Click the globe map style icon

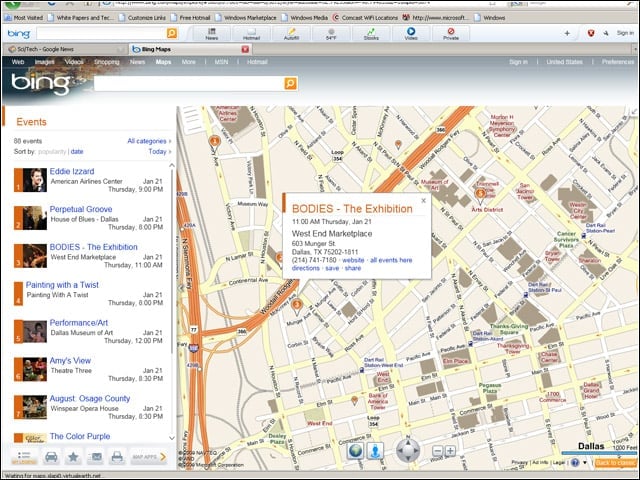(x=356, y=451)
